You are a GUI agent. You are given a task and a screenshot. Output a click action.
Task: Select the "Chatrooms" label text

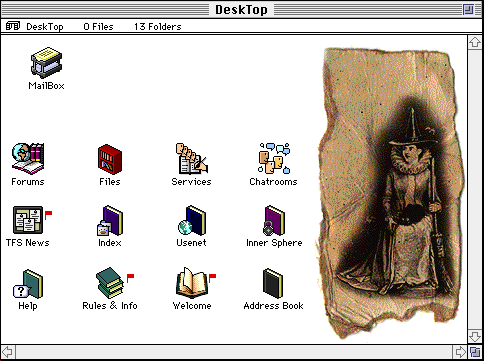click(x=273, y=182)
